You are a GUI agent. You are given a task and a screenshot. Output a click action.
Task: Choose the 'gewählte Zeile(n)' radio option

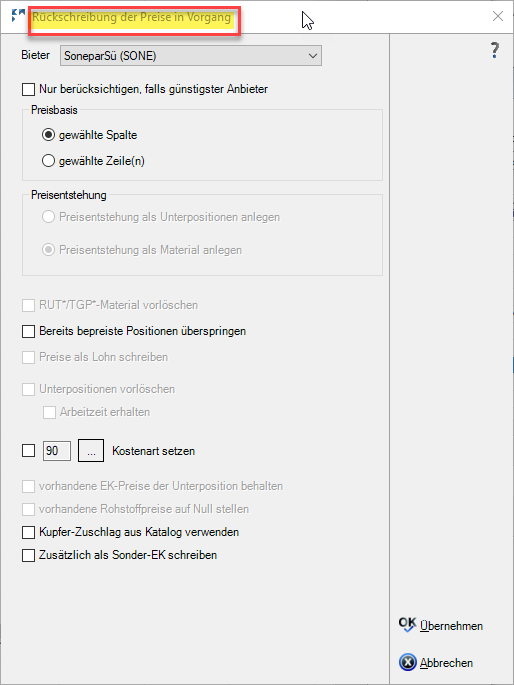coord(48,161)
